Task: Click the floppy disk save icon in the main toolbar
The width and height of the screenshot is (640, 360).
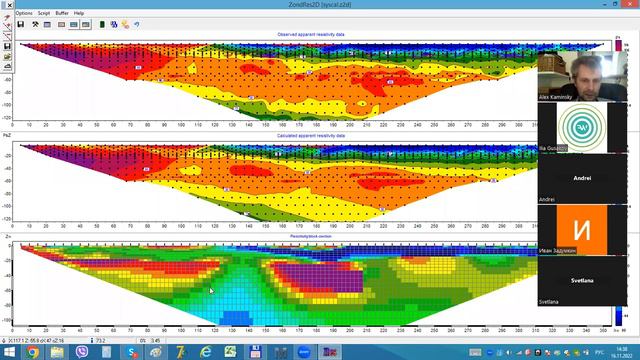Action: (20, 24)
